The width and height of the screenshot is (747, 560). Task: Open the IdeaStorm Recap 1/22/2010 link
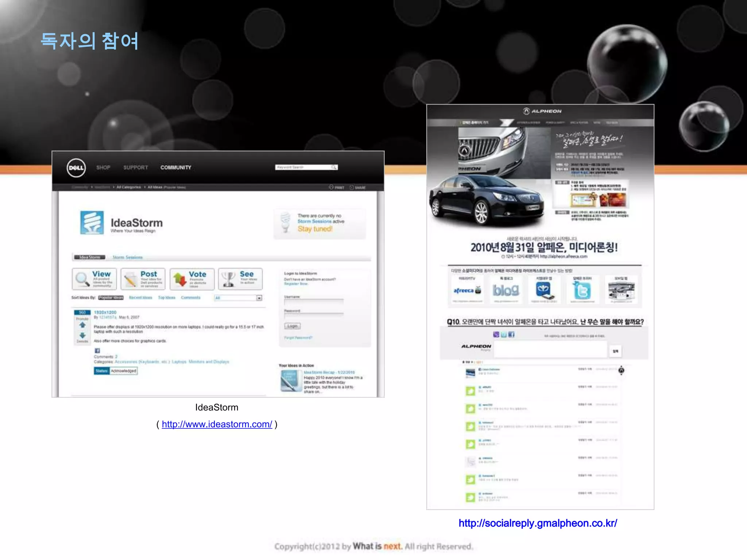click(329, 372)
